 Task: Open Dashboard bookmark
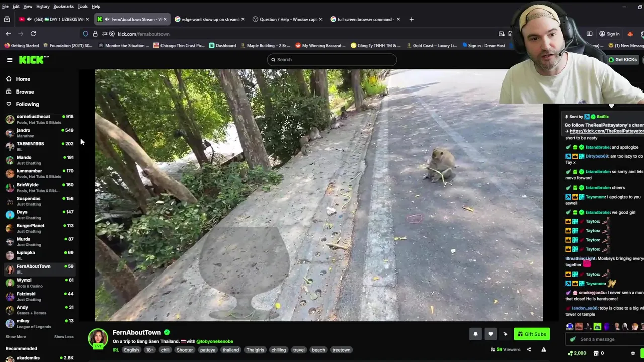(222, 45)
